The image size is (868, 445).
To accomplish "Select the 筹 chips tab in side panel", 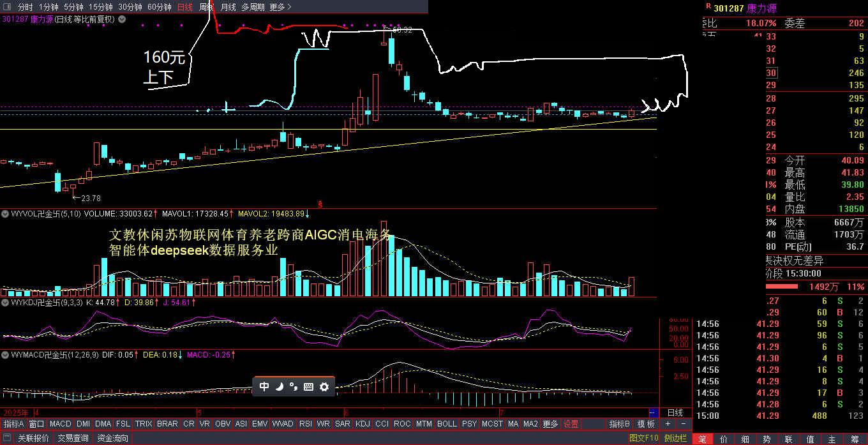I will point(855,439).
